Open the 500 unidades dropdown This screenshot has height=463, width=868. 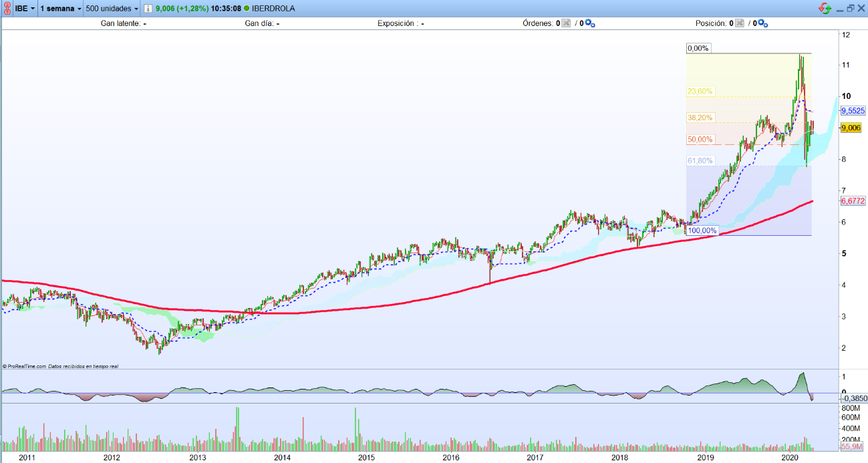[112, 9]
